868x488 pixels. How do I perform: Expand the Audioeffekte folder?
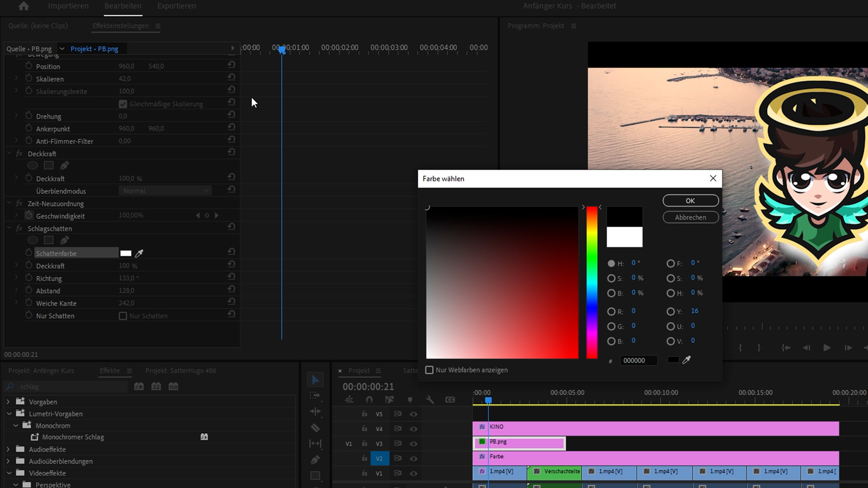pyautogui.click(x=8, y=450)
